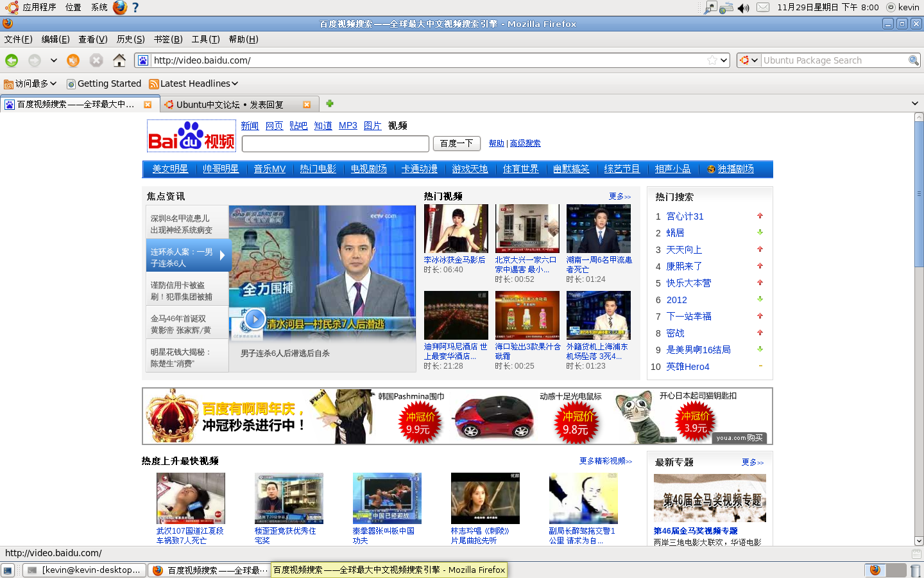
Task: Click the scrollbar down arrow
Action: [918, 541]
